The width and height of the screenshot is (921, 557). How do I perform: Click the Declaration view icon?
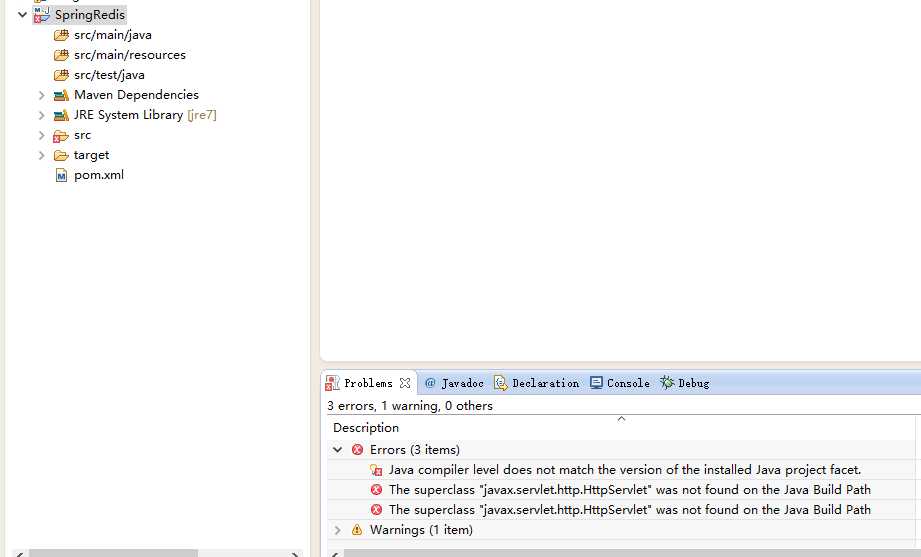coord(500,383)
